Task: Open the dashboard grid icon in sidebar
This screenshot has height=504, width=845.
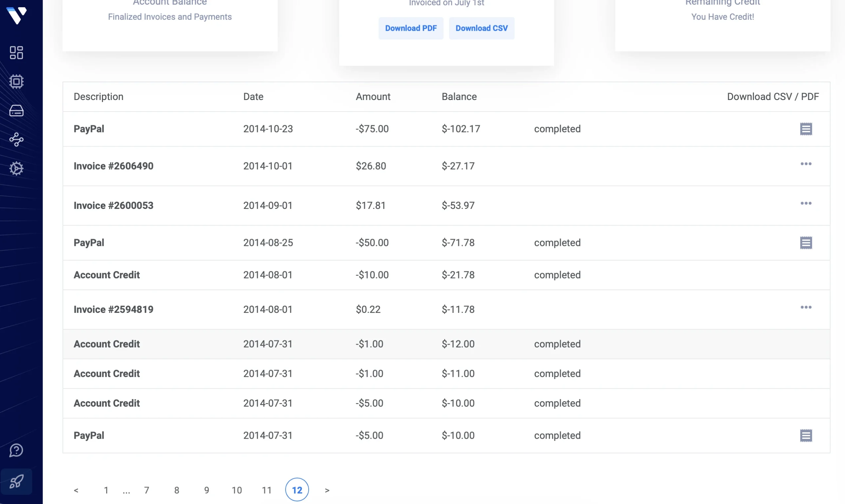Action: point(16,52)
